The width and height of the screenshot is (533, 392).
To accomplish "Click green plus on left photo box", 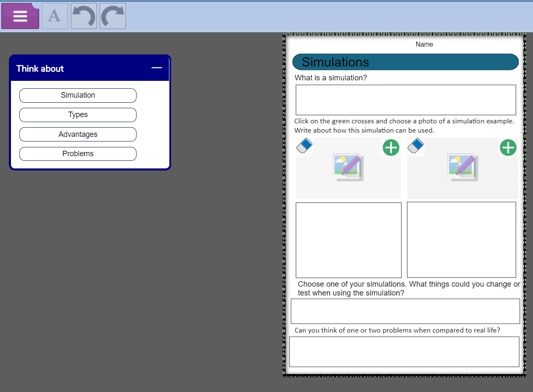I will pos(391,147).
